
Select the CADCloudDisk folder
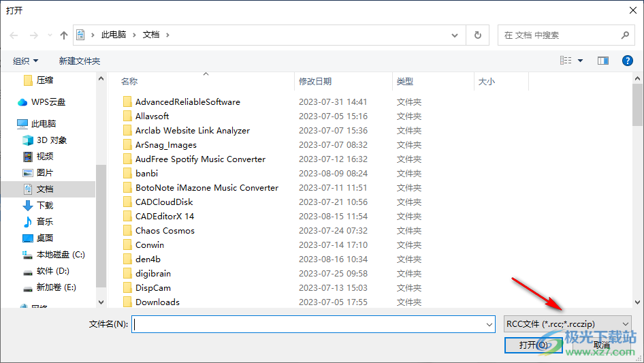coord(164,202)
